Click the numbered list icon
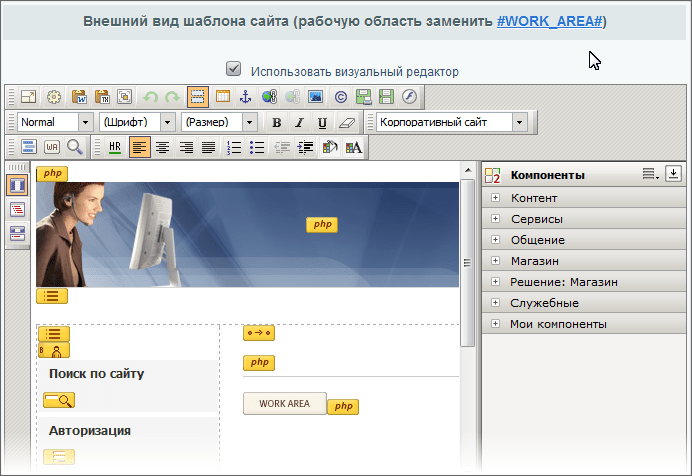Image resolution: width=692 pixels, height=476 pixels. [234, 147]
